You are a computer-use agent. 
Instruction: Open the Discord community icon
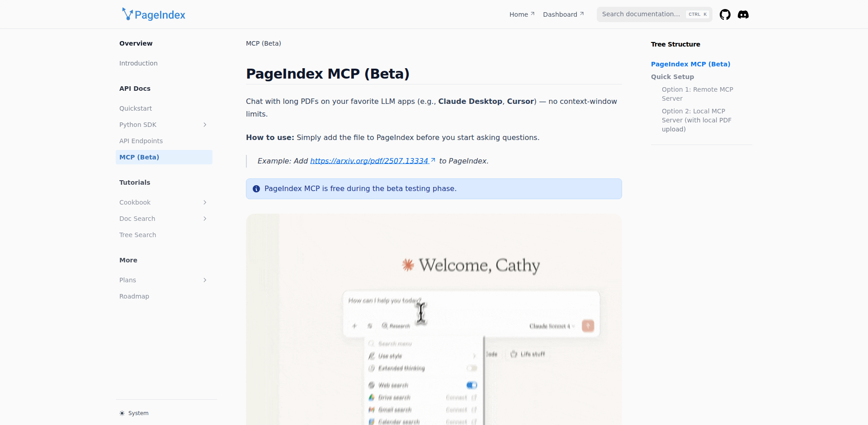743,14
